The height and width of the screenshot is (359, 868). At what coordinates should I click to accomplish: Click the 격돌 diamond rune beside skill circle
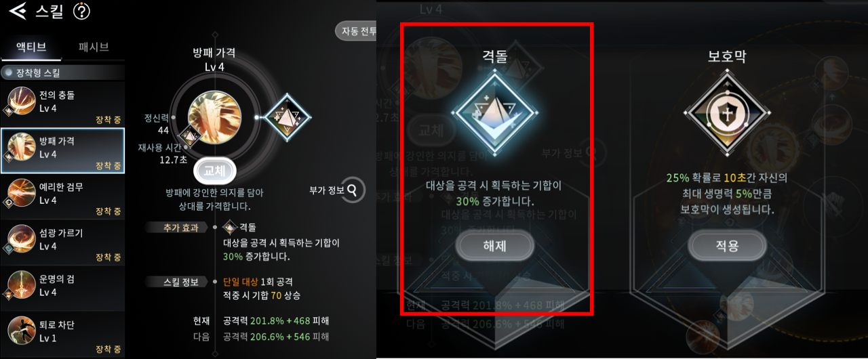click(x=285, y=117)
